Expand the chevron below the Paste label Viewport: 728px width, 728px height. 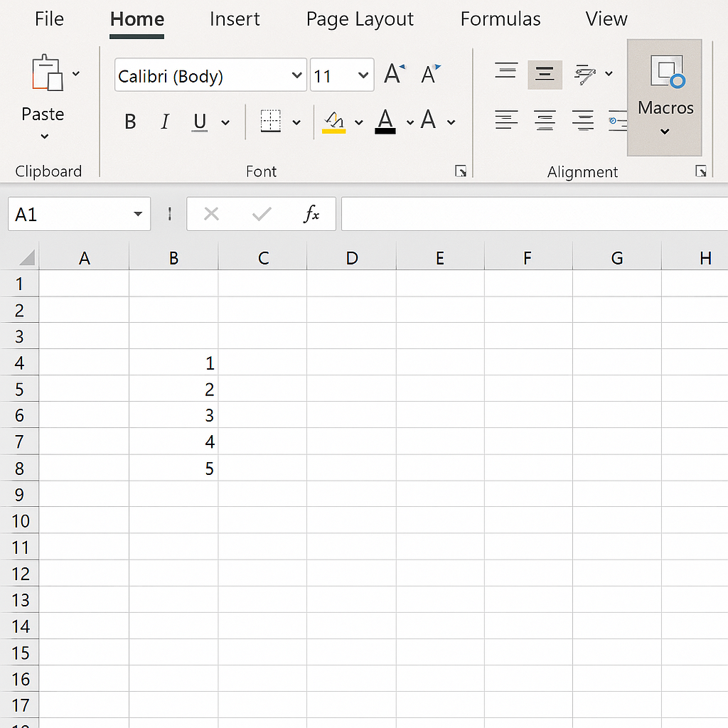coord(45,136)
